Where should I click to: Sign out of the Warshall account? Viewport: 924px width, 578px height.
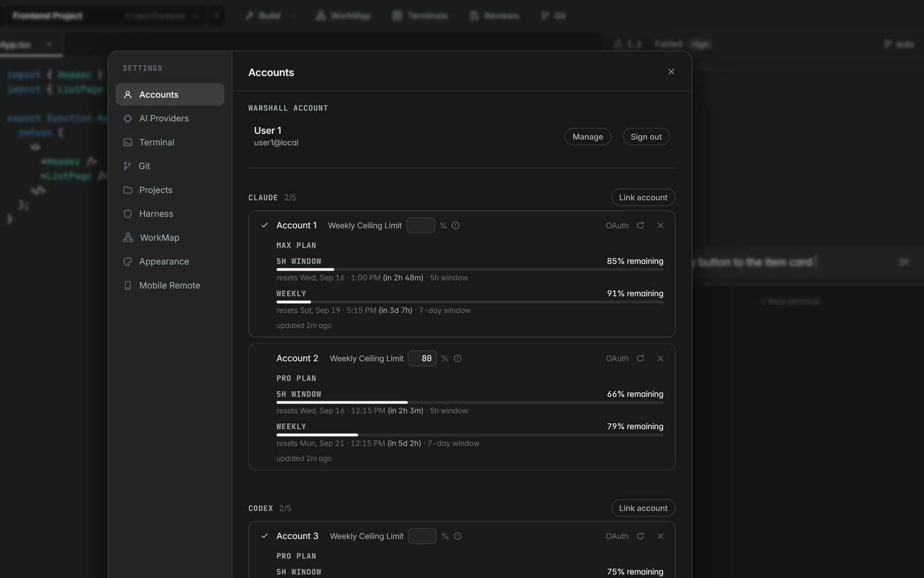pos(646,137)
